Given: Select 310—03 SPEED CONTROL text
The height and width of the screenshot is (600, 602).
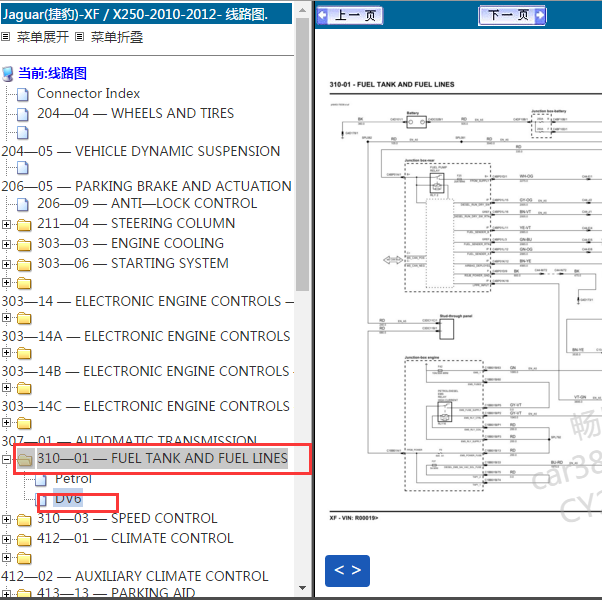Looking at the screenshot, I should [x=127, y=519].
